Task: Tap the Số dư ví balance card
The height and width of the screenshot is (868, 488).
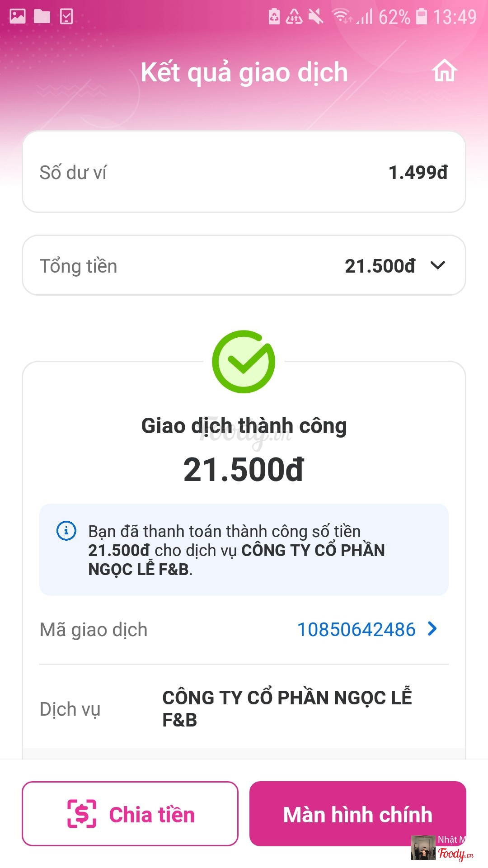Action: (x=244, y=172)
